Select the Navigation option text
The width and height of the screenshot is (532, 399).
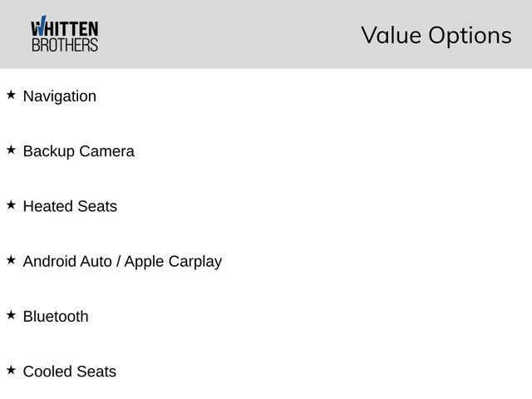(x=59, y=96)
